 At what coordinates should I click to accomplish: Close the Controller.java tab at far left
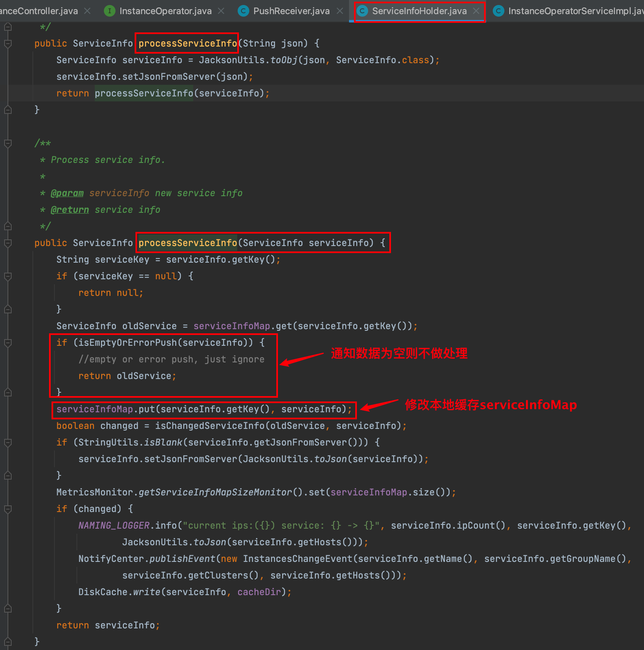click(87, 11)
